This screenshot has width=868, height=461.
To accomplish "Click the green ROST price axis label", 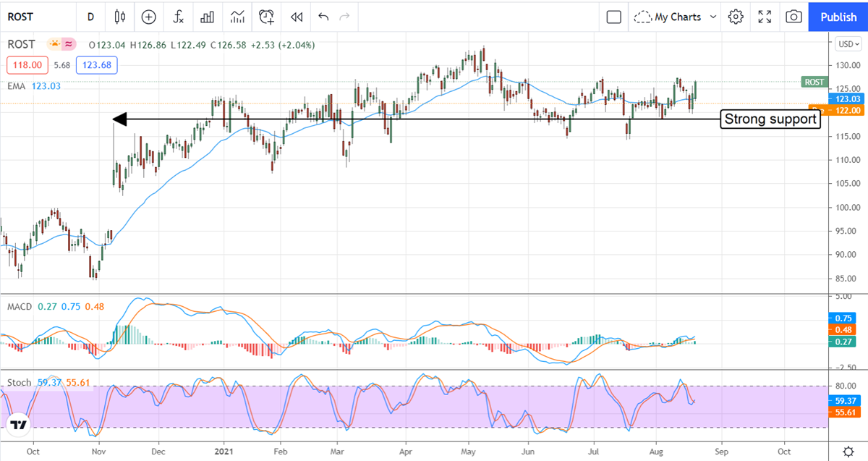I will 814,82.
